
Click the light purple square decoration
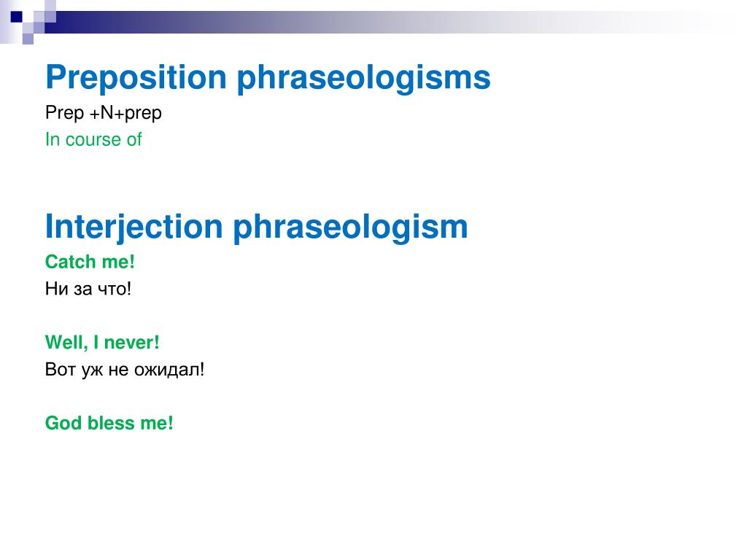28,39
